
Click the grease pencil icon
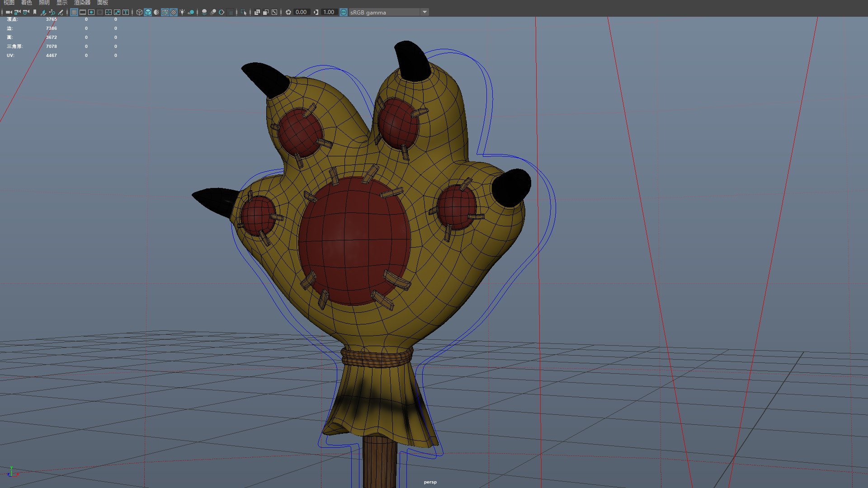61,12
